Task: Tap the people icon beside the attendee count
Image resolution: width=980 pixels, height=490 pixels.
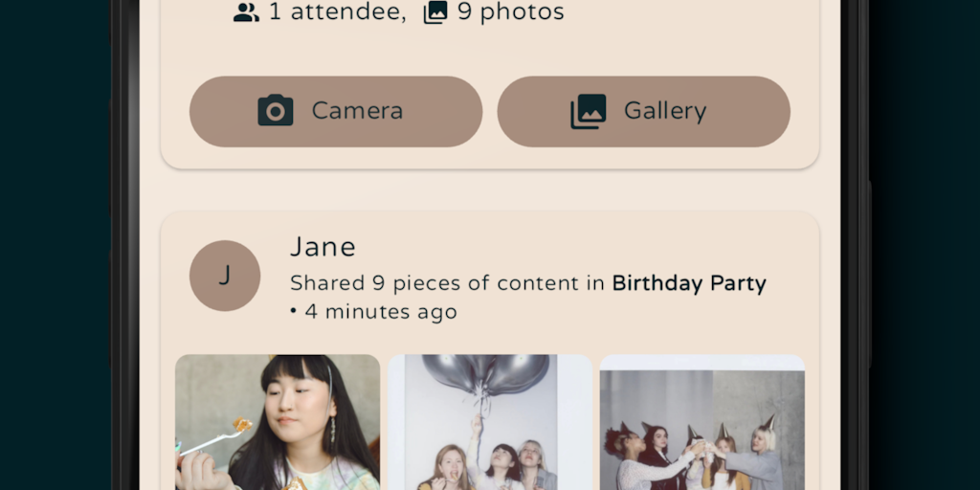Action: 246,12
